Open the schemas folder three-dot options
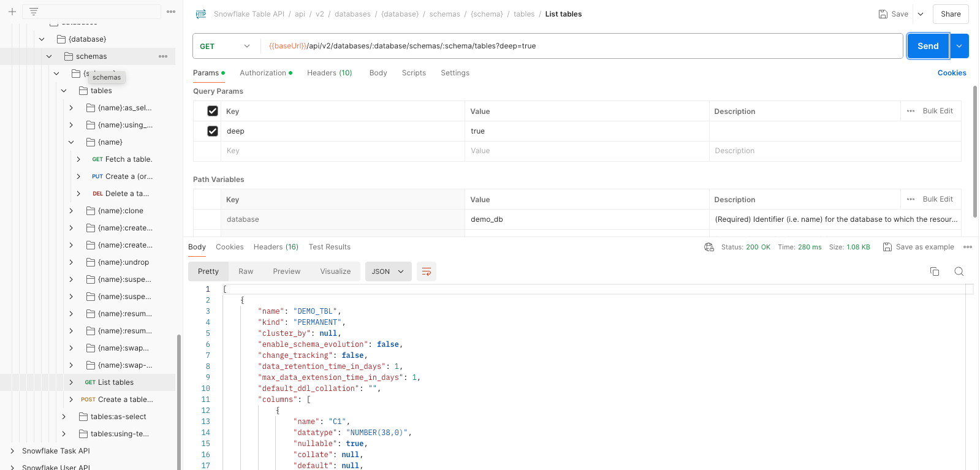The image size is (980, 470). [x=163, y=56]
